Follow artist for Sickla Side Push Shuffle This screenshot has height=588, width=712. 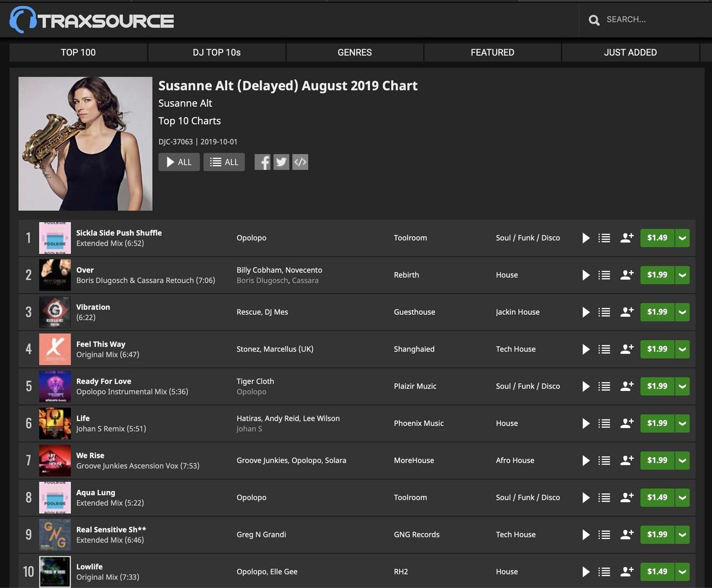pyautogui.click(x=627, y=238)
